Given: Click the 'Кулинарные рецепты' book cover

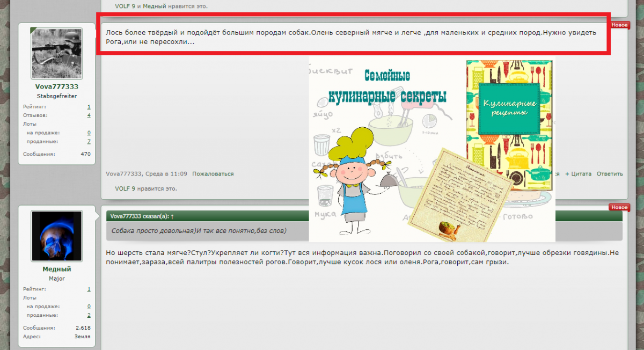Looking at the screenshot, I should 510,125.
